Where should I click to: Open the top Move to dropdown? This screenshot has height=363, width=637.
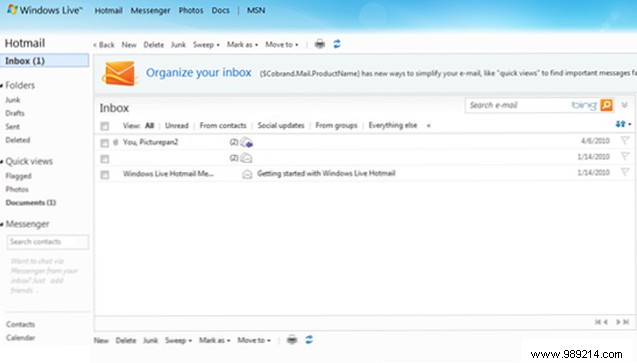282,45
